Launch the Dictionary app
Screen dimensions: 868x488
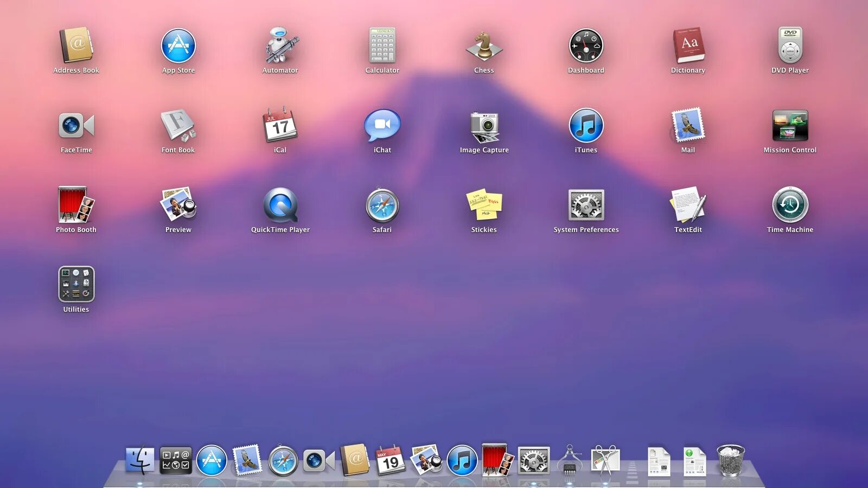(688, 46)
